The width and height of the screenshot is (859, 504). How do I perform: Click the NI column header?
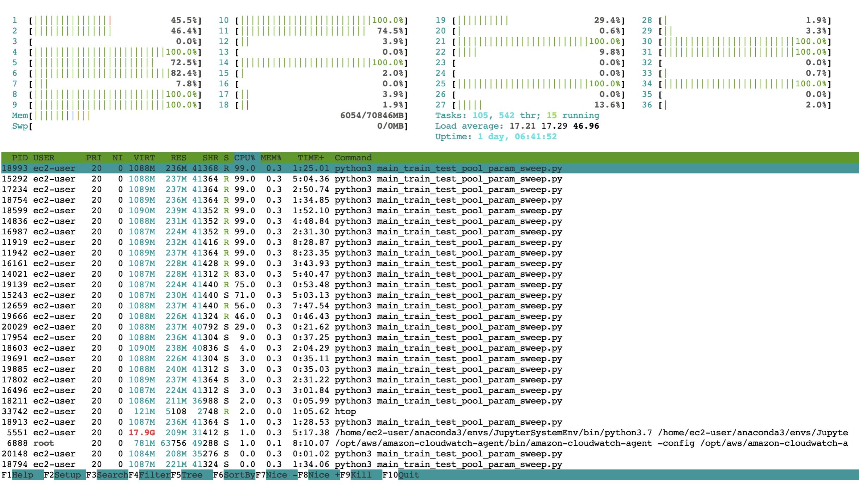coord(117,158)
